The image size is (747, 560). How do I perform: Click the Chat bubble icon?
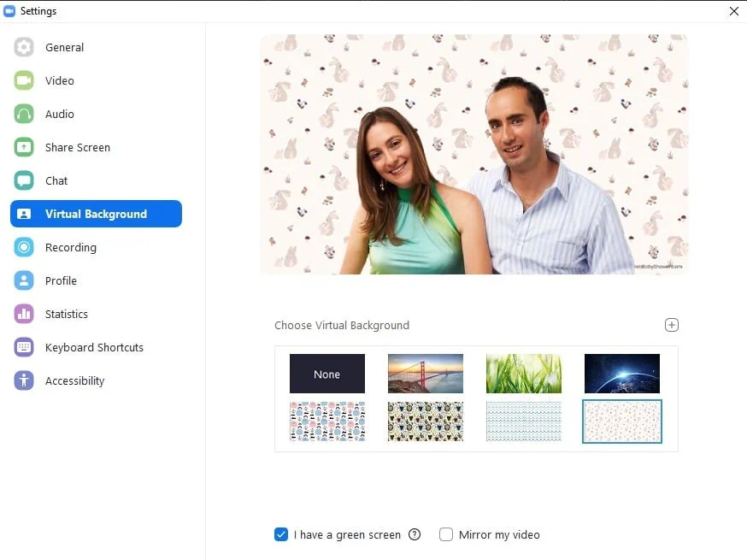click(24, 180)
